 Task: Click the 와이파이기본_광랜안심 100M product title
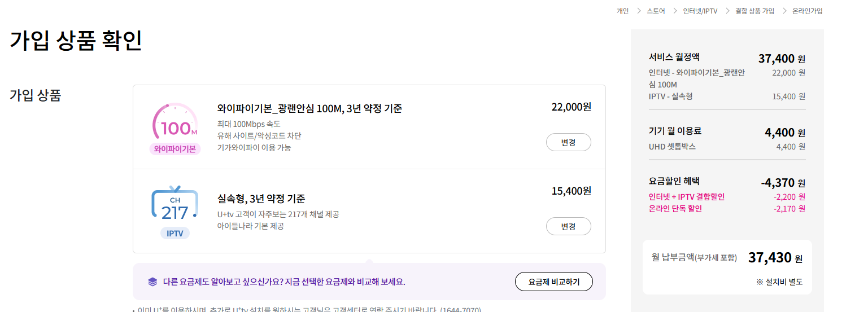[x=309, y=108]
